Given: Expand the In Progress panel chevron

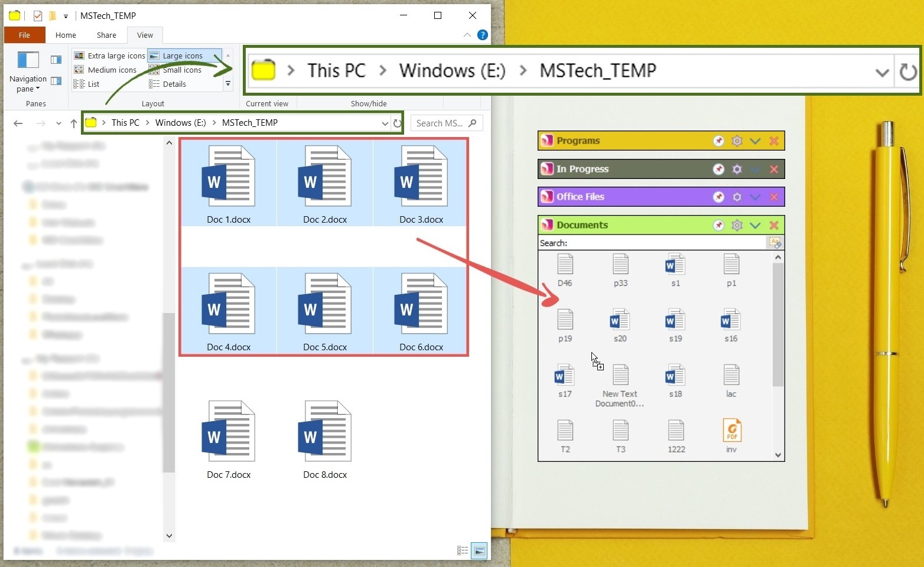Looking at the screenshot, I should [x=755, y=170].
